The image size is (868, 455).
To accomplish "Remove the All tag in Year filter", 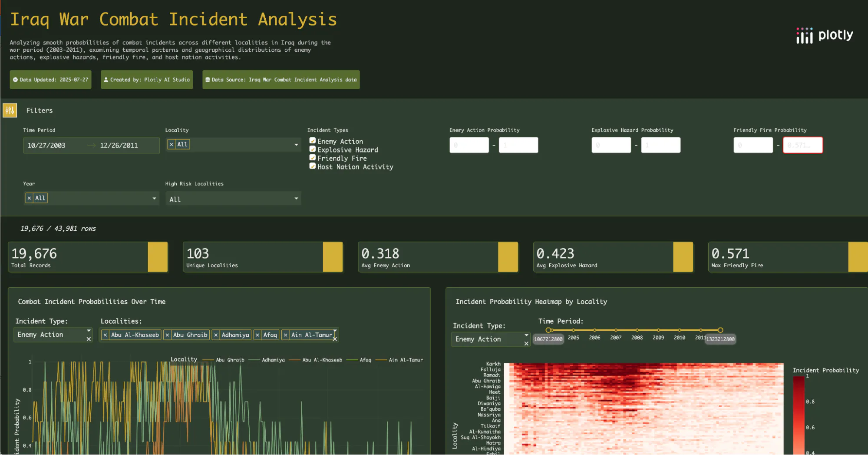I will (x=29, y=198).
